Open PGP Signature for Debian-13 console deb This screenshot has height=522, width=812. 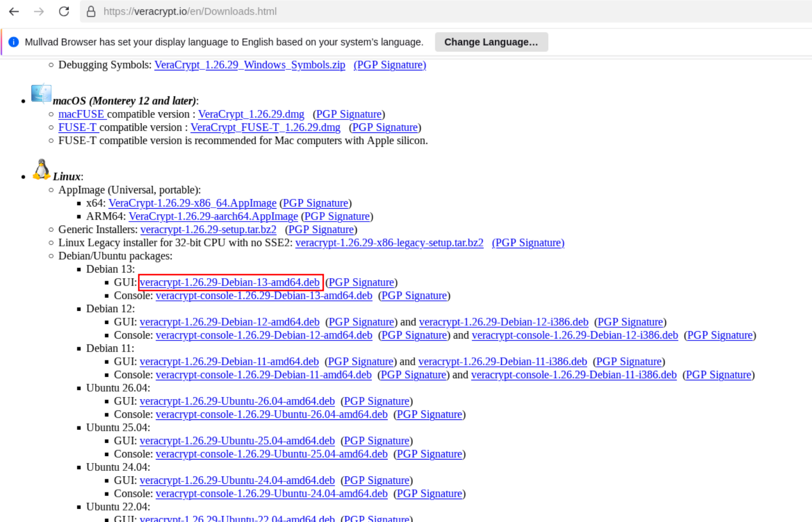[x=414, y=295]
